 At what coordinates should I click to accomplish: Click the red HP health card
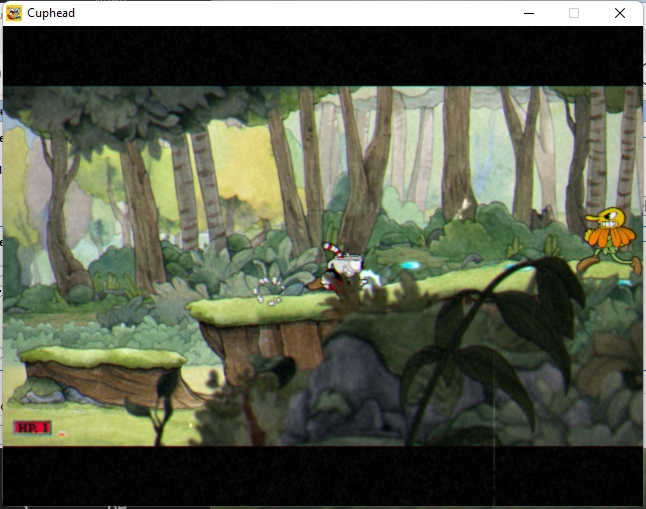[33, 428]
